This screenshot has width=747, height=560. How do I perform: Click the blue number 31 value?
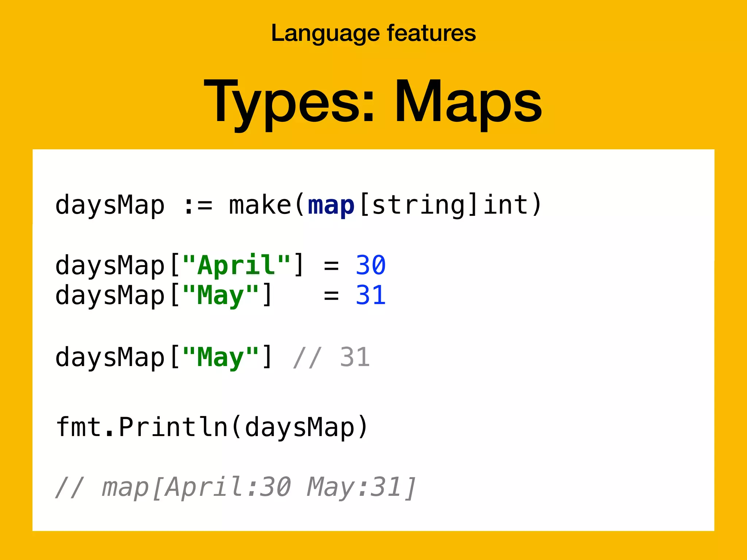click(371, 295)
